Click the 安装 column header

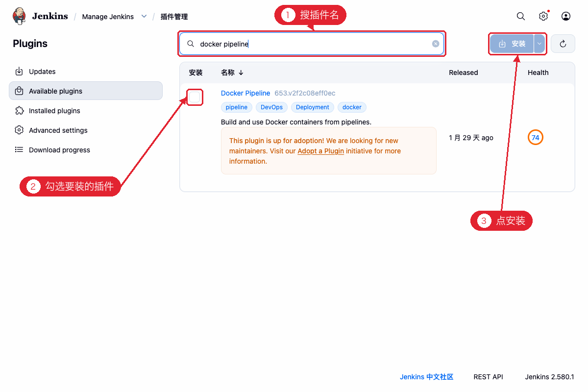pos(196,73)
